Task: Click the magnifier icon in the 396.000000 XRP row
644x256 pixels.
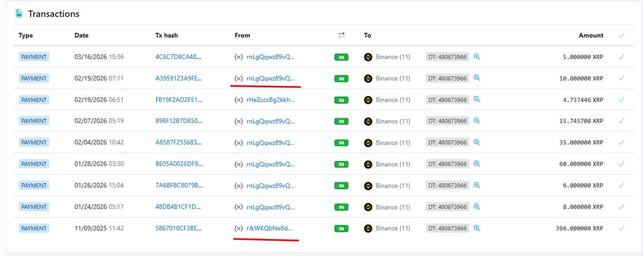Action: pyautogui.click(x=477, y=228)
